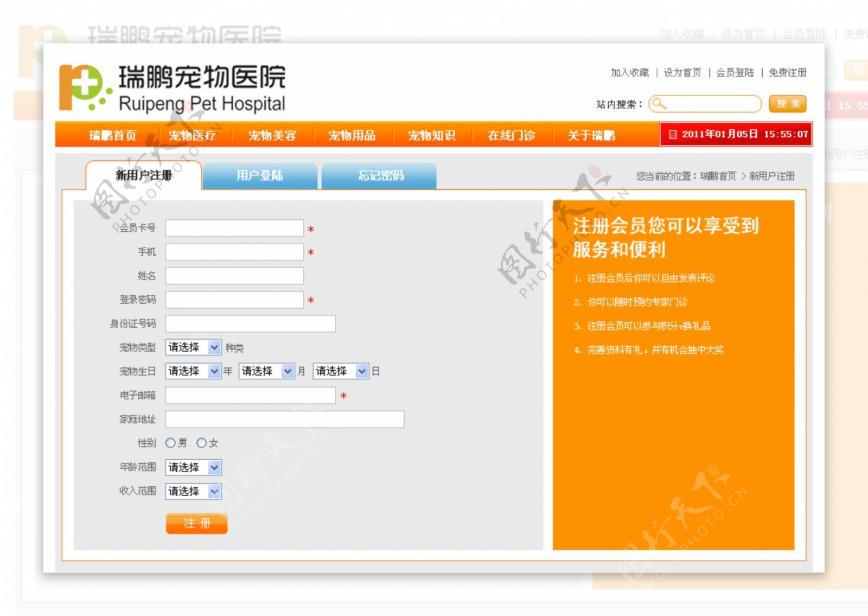This screenshot has height=616, width=868.
Task: Select the 女 gender radio button
Action: point(201,443)
